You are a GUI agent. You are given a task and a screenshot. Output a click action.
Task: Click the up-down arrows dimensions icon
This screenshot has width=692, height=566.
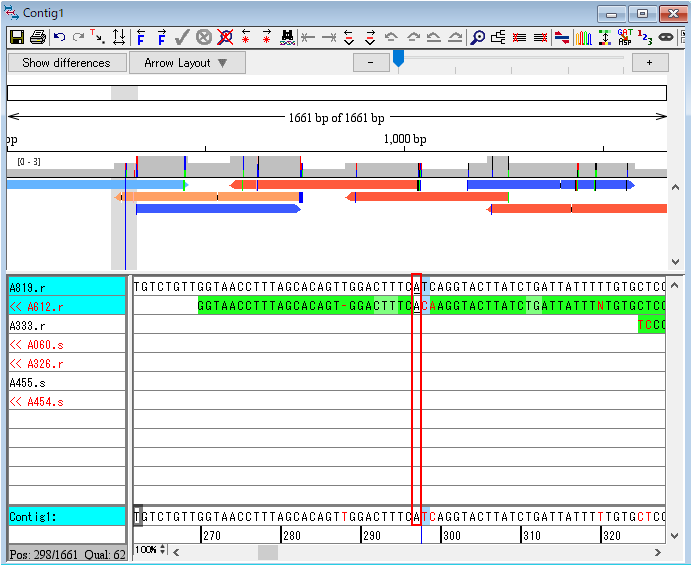[x=119, y=38]
